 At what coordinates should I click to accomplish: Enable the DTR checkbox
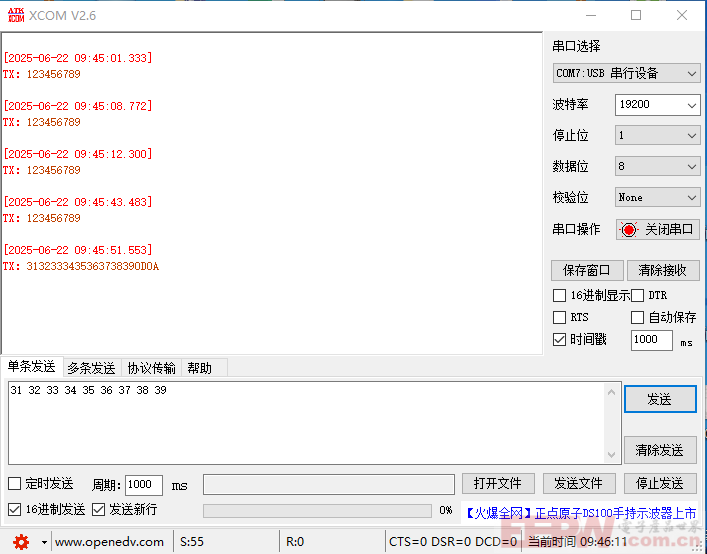(637, 296)
